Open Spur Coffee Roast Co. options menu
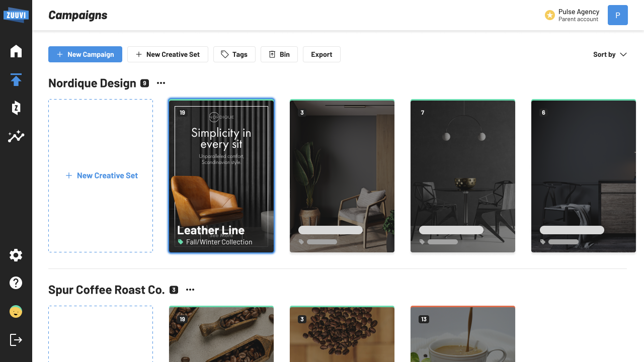 [190, 290]
